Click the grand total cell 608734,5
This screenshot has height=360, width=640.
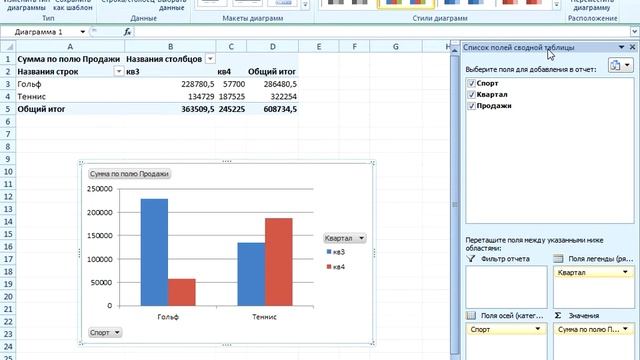(x=273, y=109)
